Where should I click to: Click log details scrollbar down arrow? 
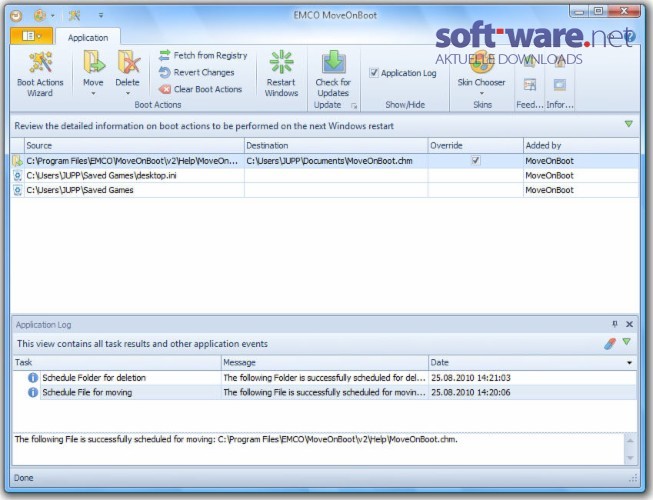click(631, 458)
